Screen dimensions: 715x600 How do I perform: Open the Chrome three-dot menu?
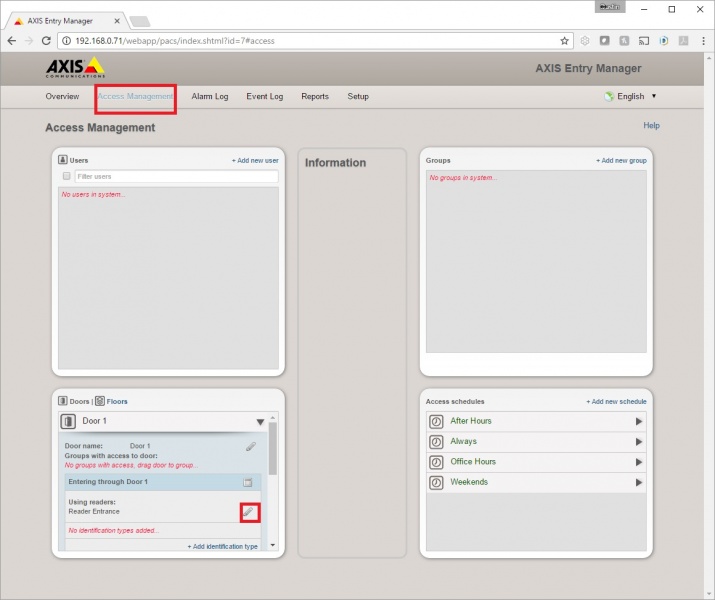(704, 41)
